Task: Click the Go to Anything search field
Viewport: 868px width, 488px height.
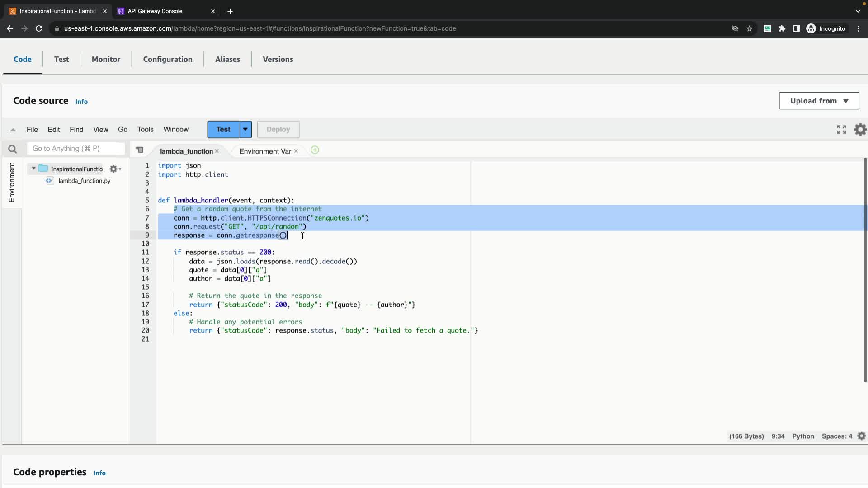Action: [x=75, y=149]
